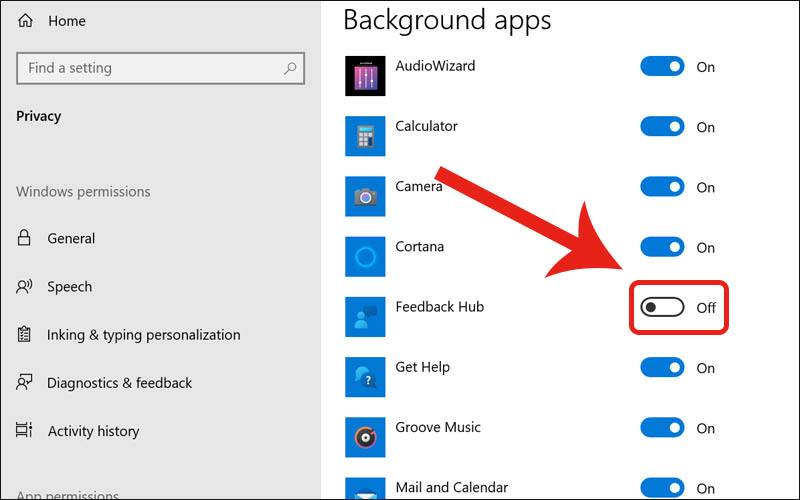The width and height of the screenshot is (800, 500).
Task: Disable the Calculator background toggle
Action: (662, 127)
